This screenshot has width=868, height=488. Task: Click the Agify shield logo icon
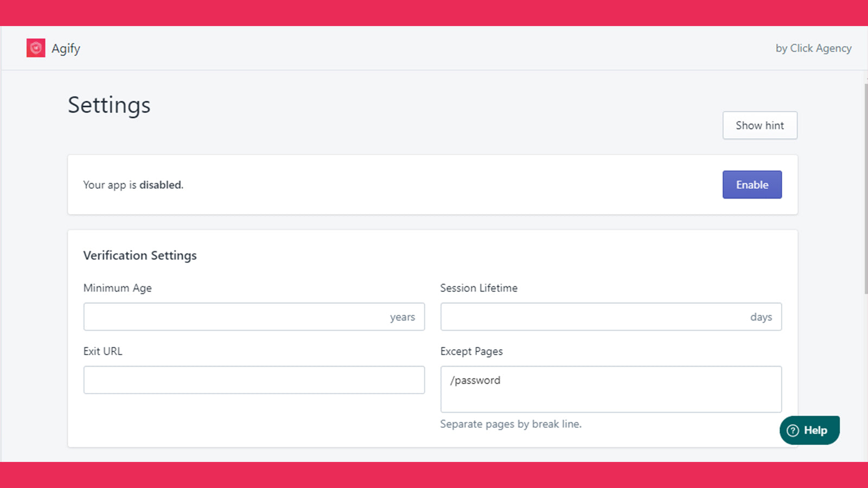36,48
